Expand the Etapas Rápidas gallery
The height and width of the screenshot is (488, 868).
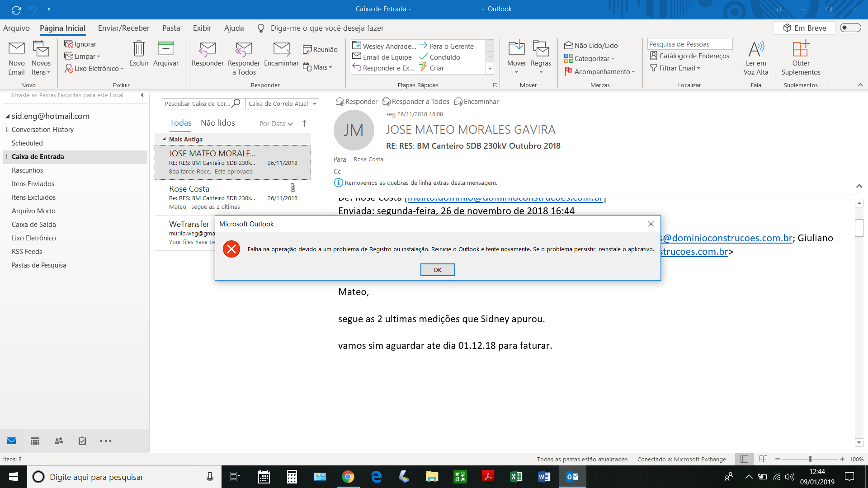coord(490,68)
